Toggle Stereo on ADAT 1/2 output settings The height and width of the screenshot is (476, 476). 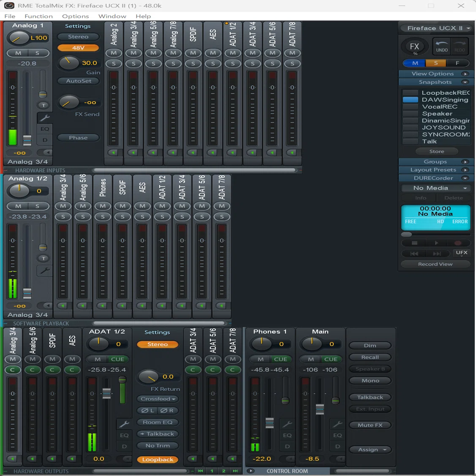pos(158,344)
